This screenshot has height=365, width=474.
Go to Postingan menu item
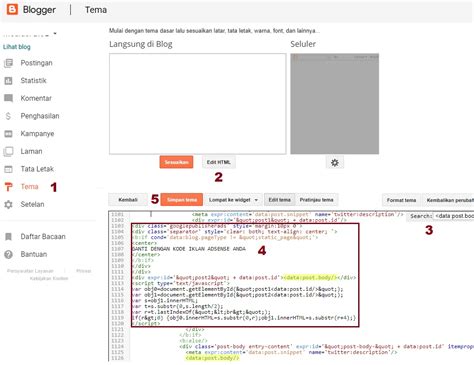36,63
